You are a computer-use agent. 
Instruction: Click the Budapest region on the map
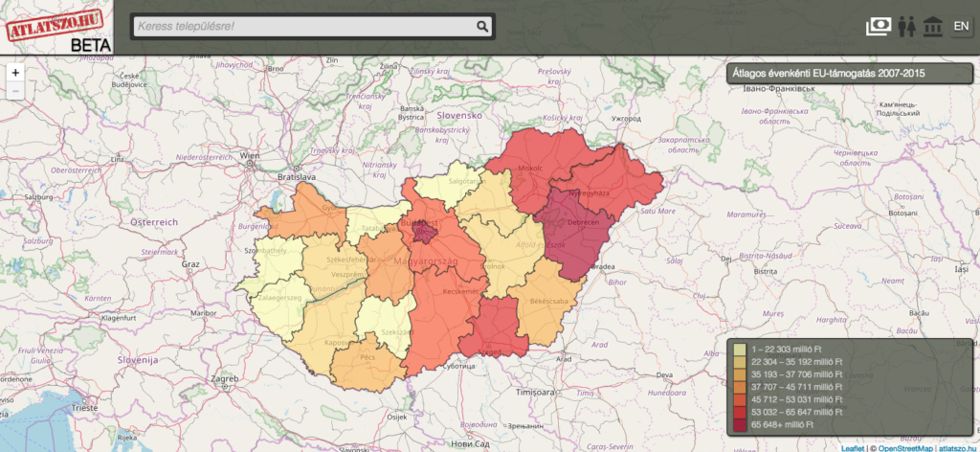pos(425,231)
